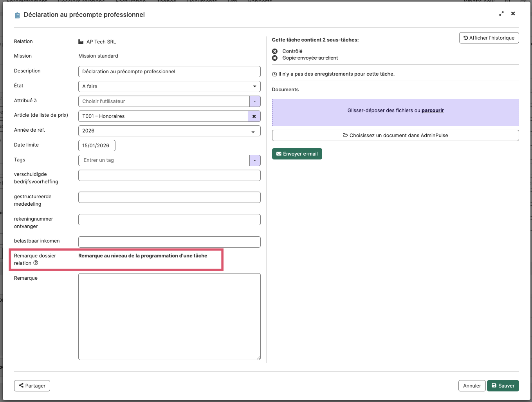Click the help icon beside Remarque dossier relation

[36, 263]
